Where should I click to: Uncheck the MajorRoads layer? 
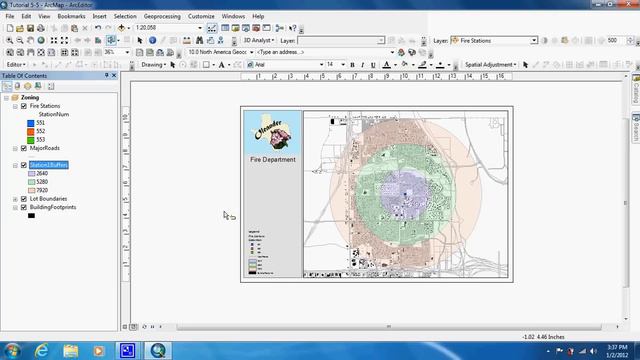24,148
